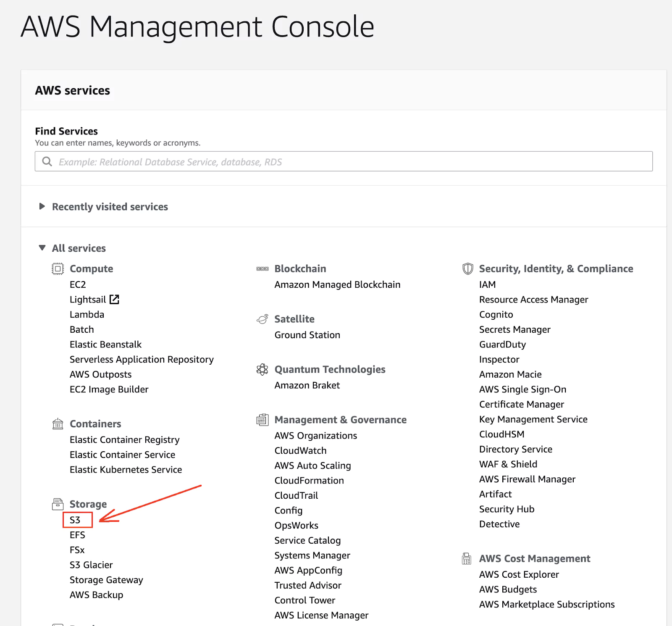
Task: Click the Blockchain category icon
Action: (262, 268)
